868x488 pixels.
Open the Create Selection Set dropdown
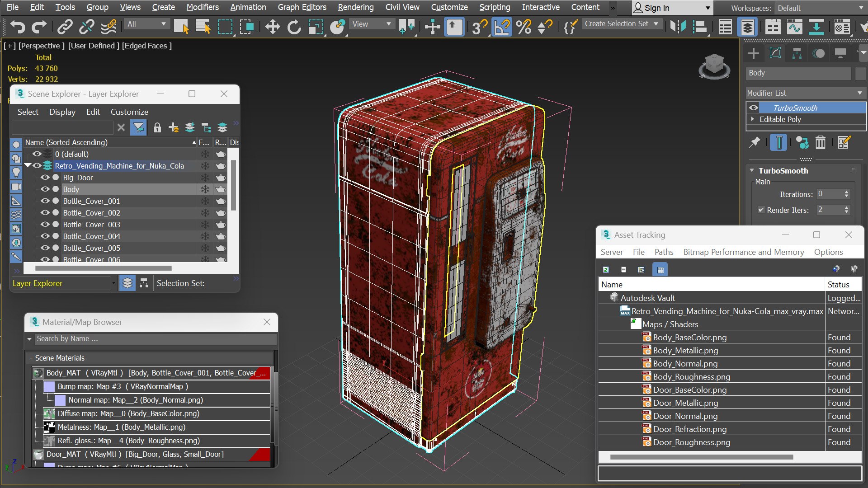(622, 23)
